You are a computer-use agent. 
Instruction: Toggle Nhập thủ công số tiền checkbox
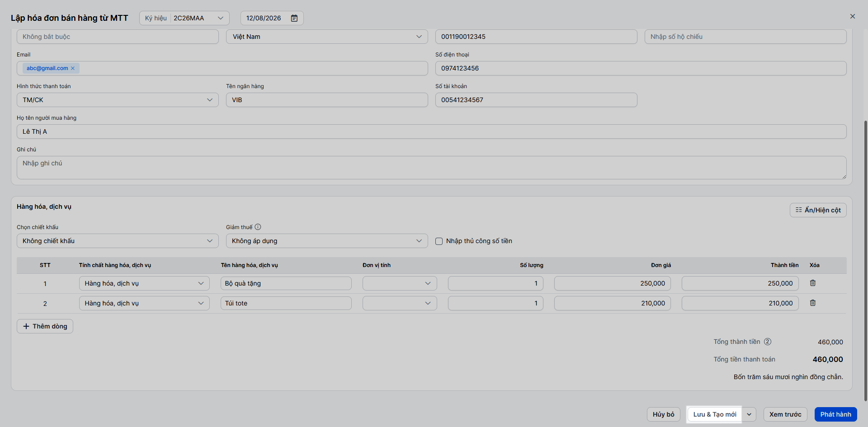tap(439, 241)
